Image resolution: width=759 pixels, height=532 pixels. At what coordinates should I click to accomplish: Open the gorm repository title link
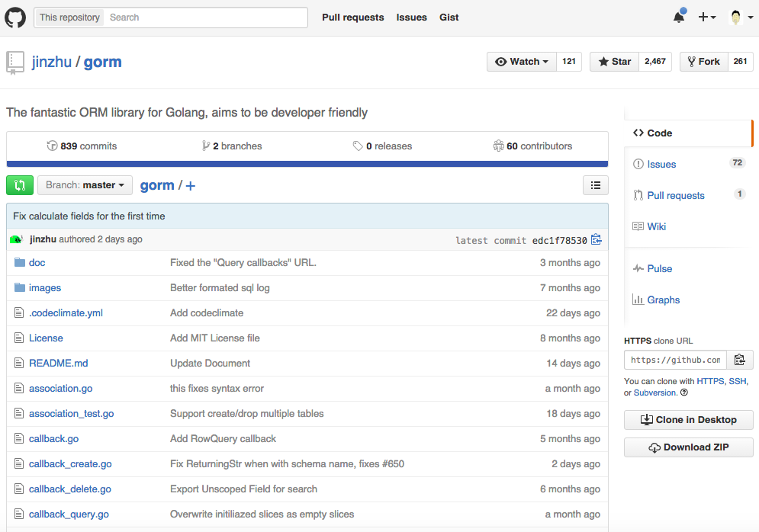[103, 62]
